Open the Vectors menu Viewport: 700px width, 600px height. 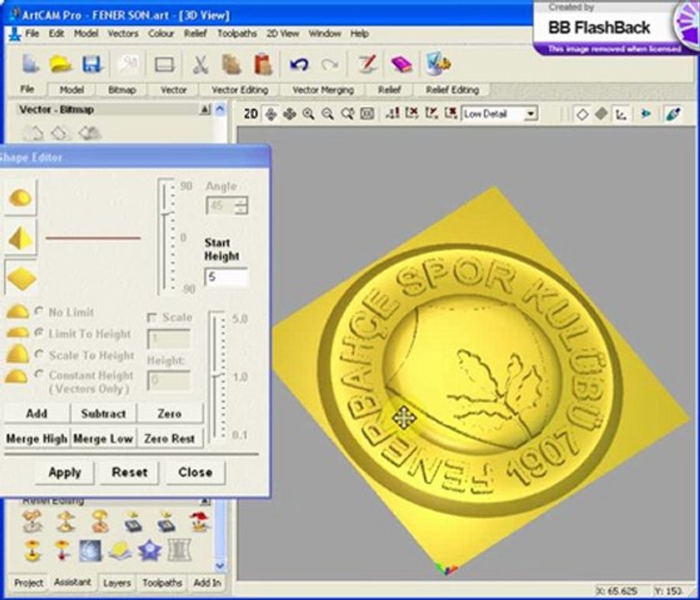point(122,33)
